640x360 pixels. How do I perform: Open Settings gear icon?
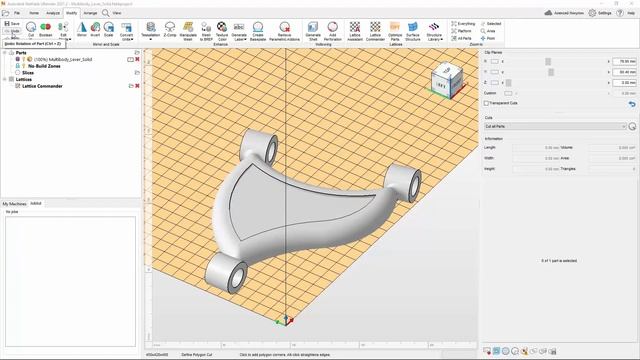point(592,13)
